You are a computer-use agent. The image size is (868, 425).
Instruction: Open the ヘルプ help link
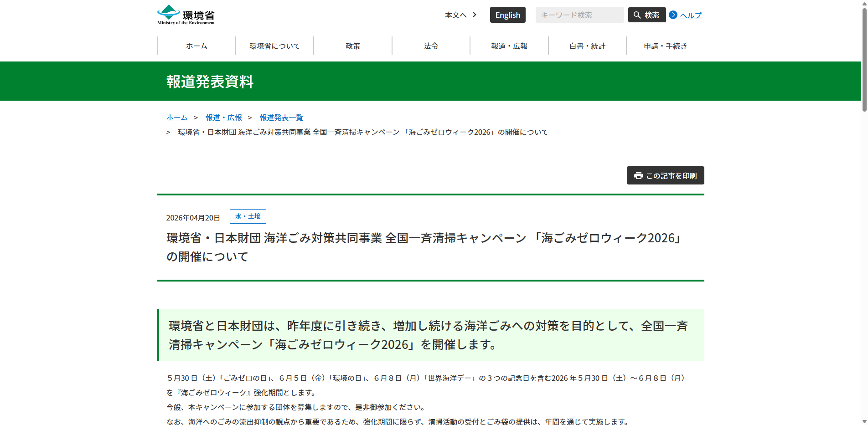[691, 15]
